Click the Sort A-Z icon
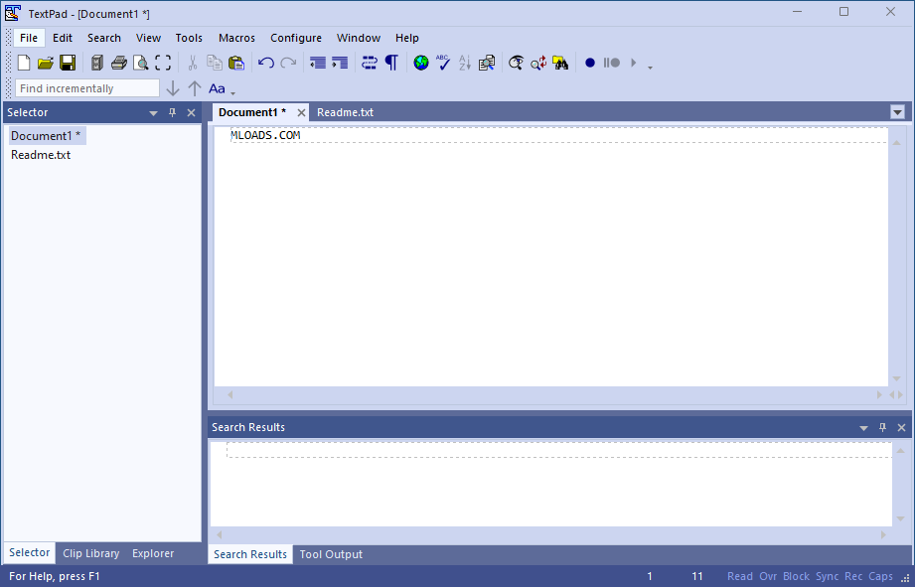Viewport: 916px width, 588px height. click(x=465, y=63)
